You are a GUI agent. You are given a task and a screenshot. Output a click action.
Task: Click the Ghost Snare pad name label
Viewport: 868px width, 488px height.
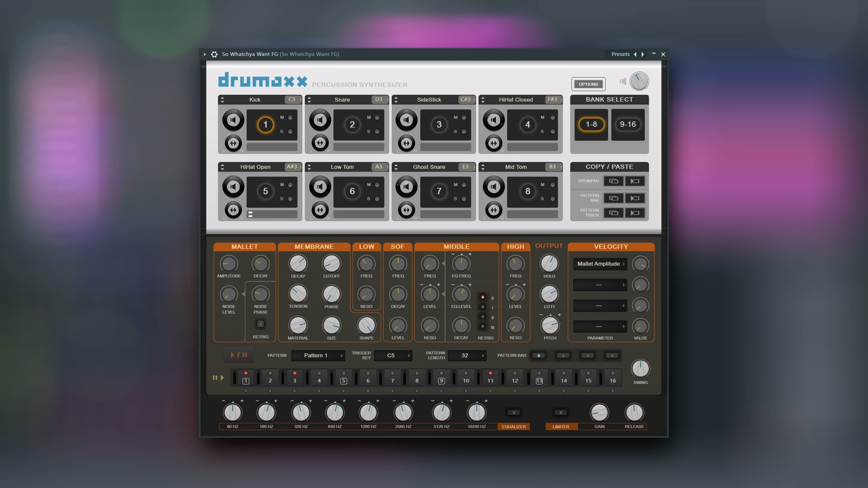click(x=429, y=167)
